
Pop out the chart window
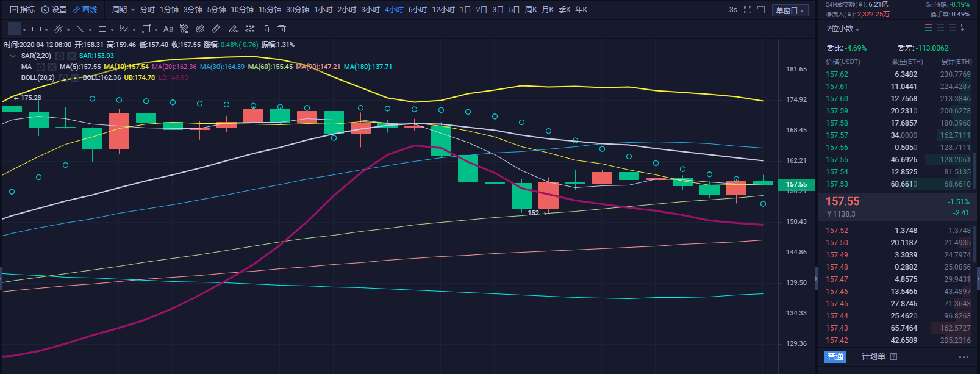click(761, 10)
